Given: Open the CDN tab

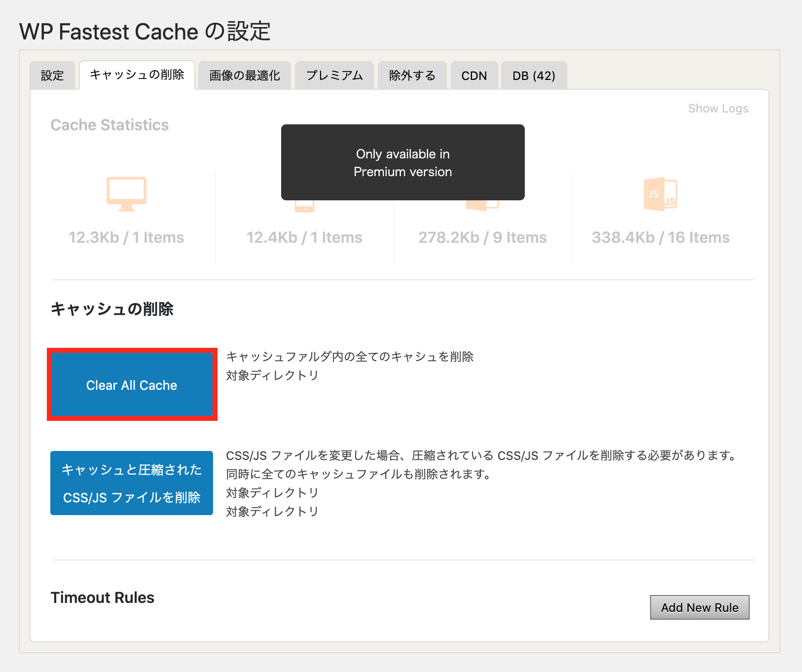Looking at the screenshot, I should click(x=474, y=75).
